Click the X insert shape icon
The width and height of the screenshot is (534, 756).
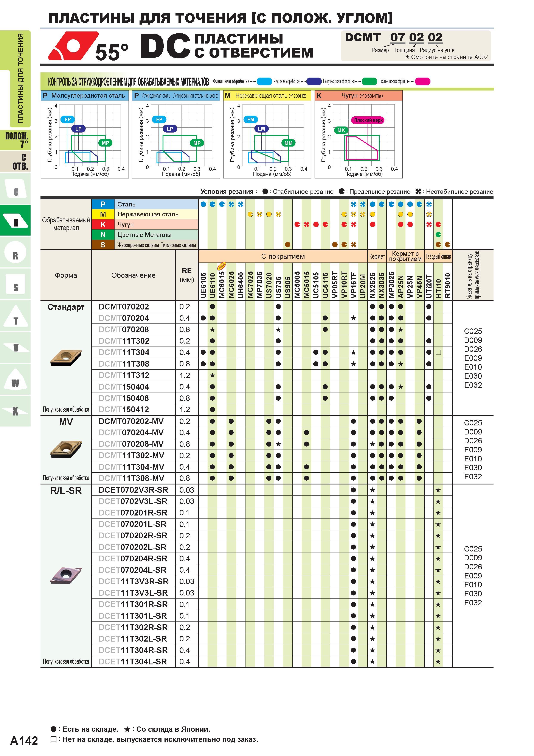(x=16, y=411)
